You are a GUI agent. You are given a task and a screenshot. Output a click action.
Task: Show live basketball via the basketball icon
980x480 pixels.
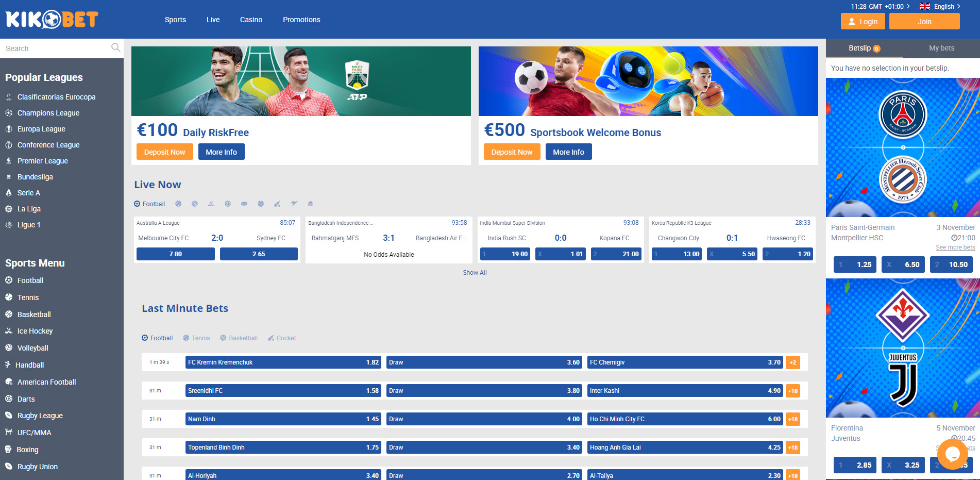(x=195, y=204)
